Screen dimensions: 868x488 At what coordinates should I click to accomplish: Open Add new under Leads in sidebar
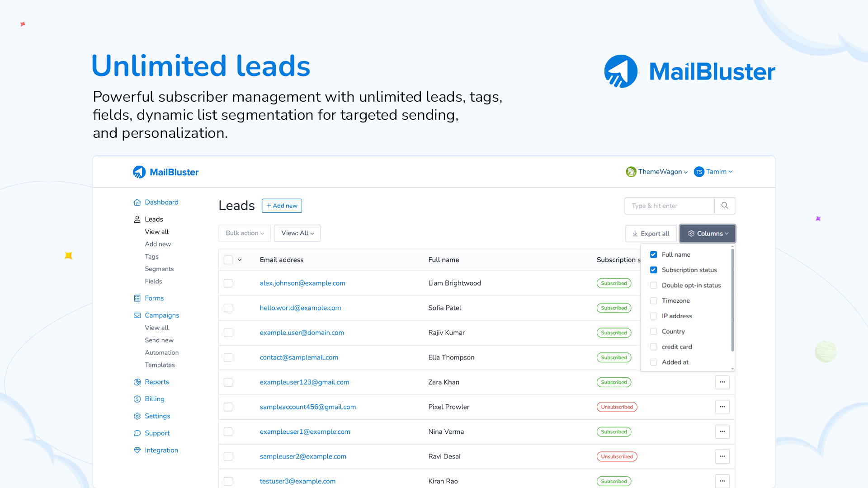(x=158, y=244)
